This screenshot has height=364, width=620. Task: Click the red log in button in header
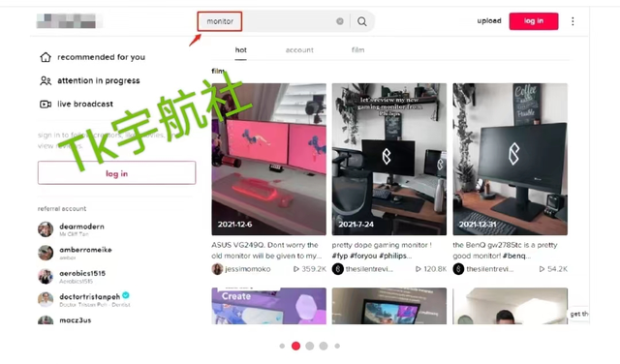(534, 21)
